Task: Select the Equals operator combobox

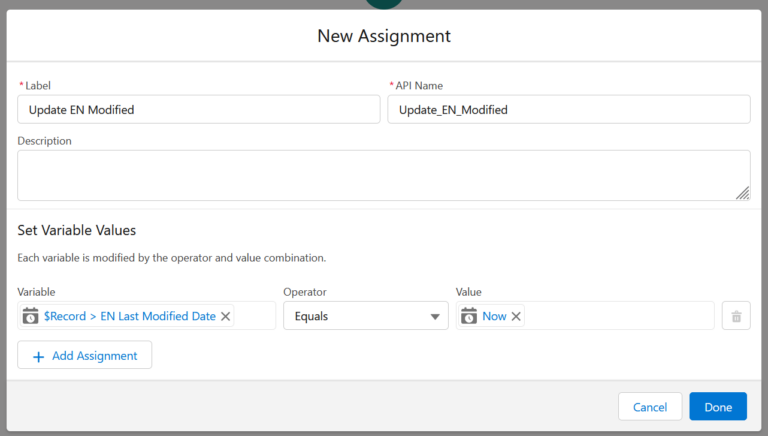Action: click(355, 316)
